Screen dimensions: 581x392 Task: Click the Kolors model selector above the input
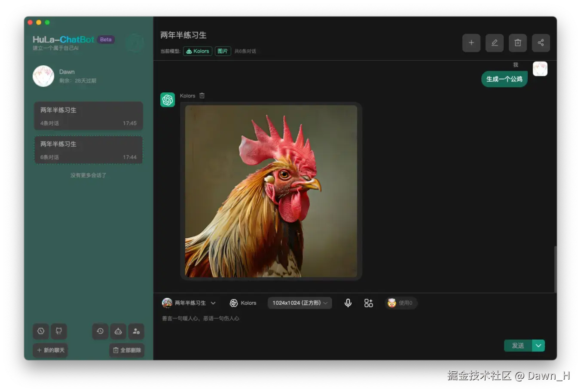(243, 303)
